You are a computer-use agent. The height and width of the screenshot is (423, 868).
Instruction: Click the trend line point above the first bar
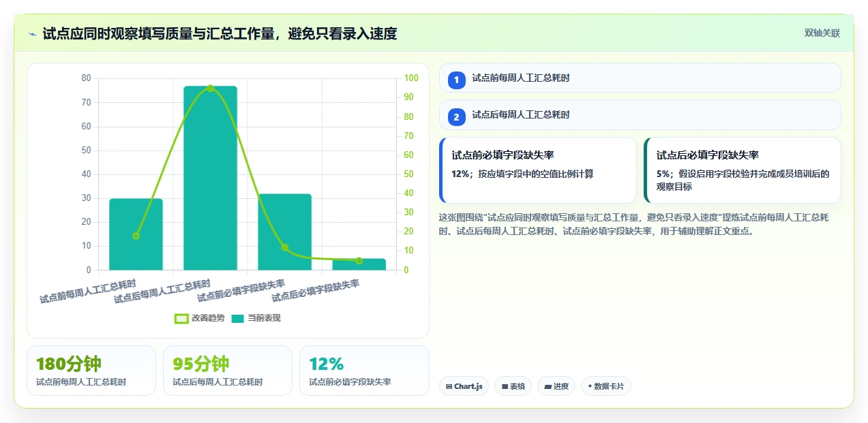(x=136, y=236)
